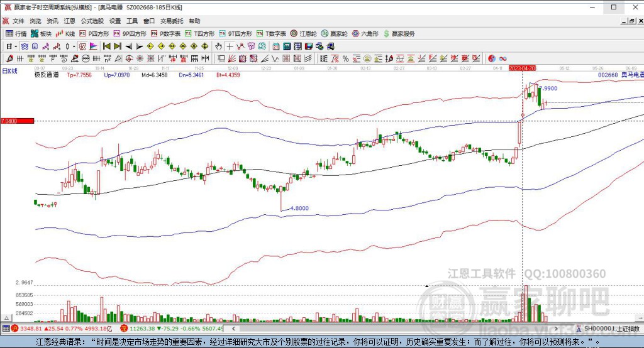Switch to the K线 chart view
Image resolution: width=644 pixels, height=348 pixels.
click(x=65, y=34)
